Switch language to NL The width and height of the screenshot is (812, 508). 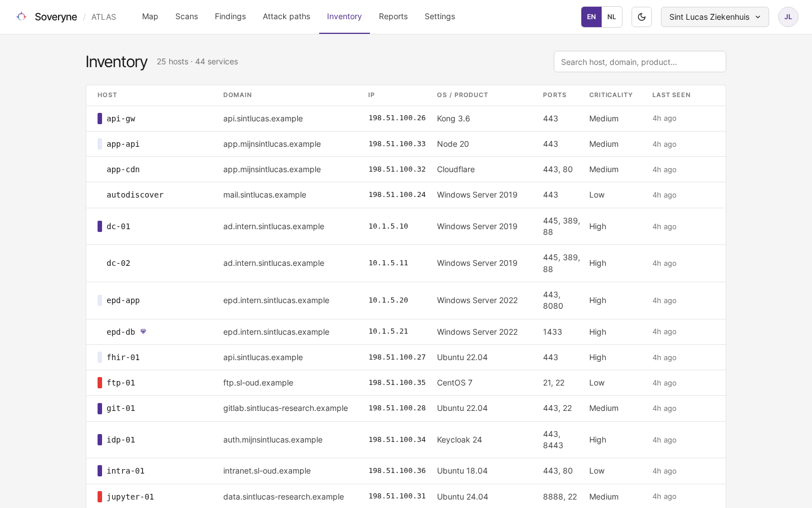coord(612,17)
